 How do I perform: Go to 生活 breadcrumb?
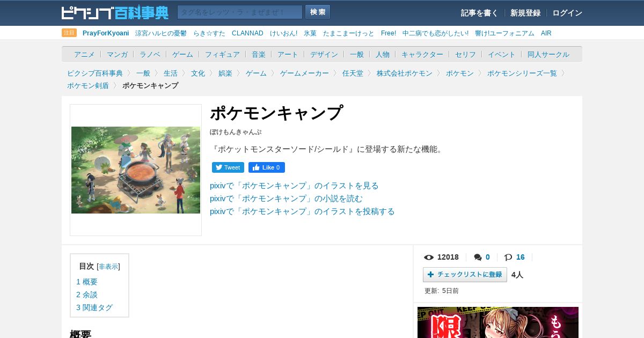[x=171, y=73]
